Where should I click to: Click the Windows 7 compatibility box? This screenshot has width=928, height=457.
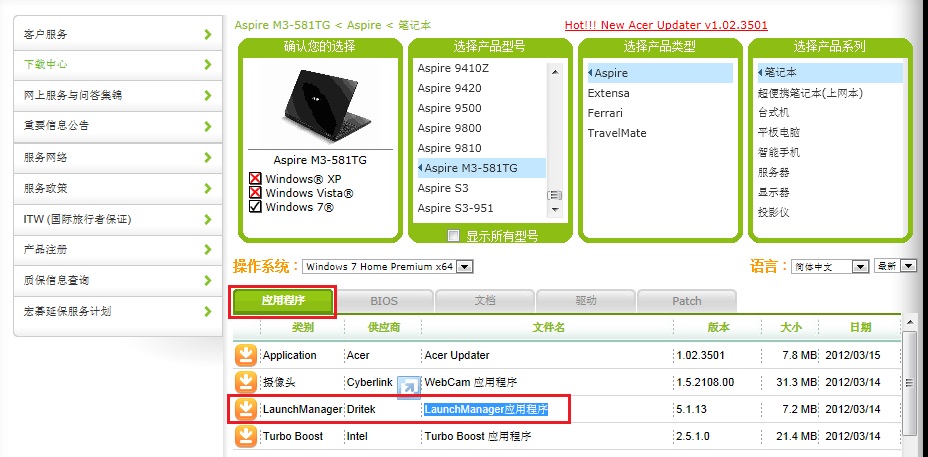pyautogui.click(x=256, y=207)
